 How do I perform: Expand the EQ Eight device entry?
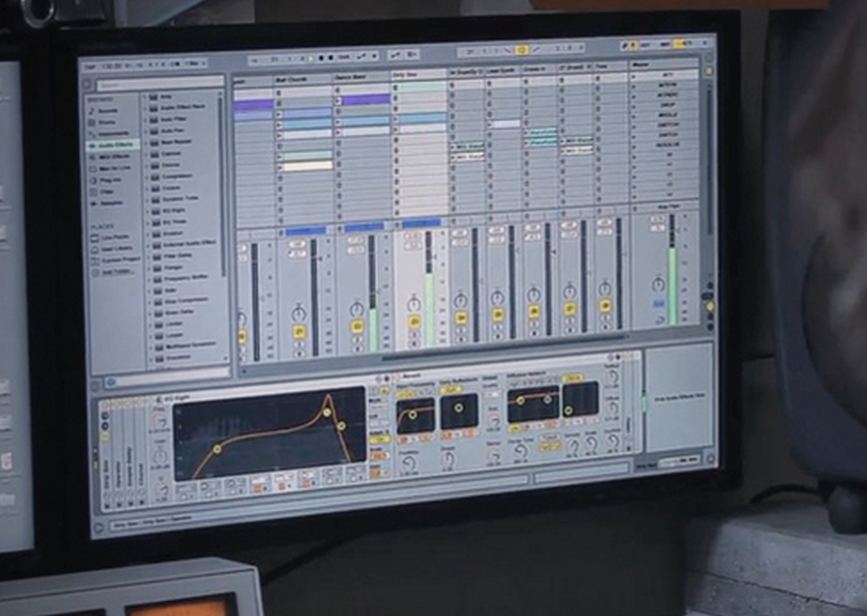click(x=148, y=211)
